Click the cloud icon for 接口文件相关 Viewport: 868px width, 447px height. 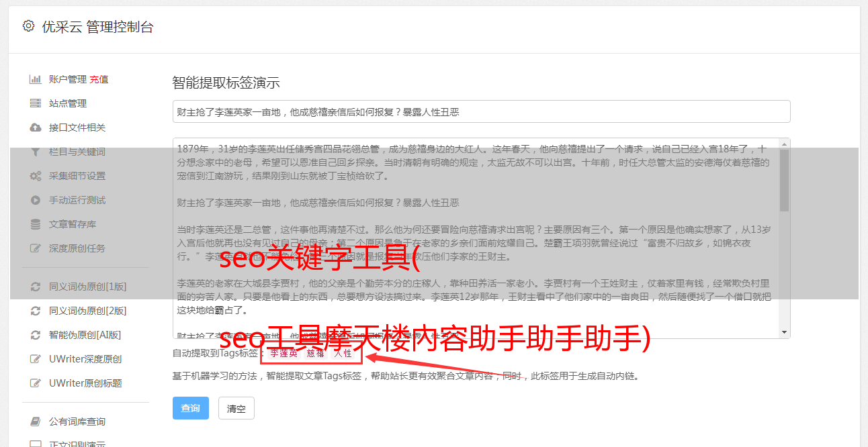(x=36, y=128)
